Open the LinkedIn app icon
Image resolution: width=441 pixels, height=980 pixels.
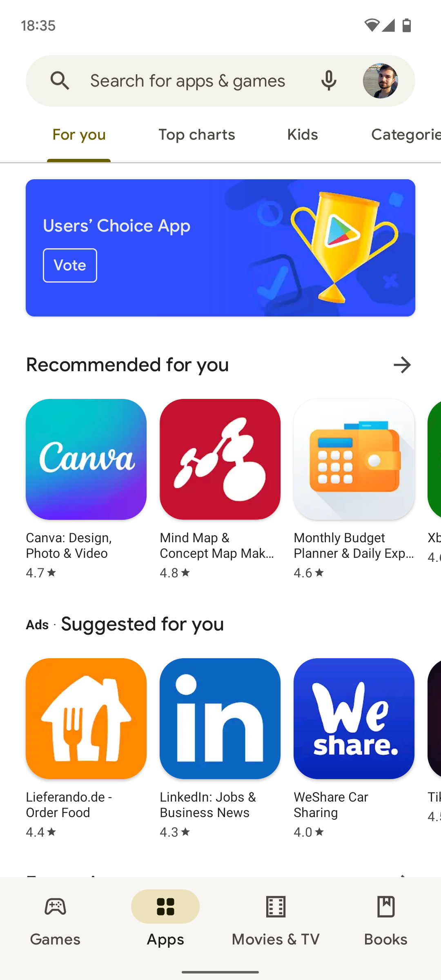220,718
